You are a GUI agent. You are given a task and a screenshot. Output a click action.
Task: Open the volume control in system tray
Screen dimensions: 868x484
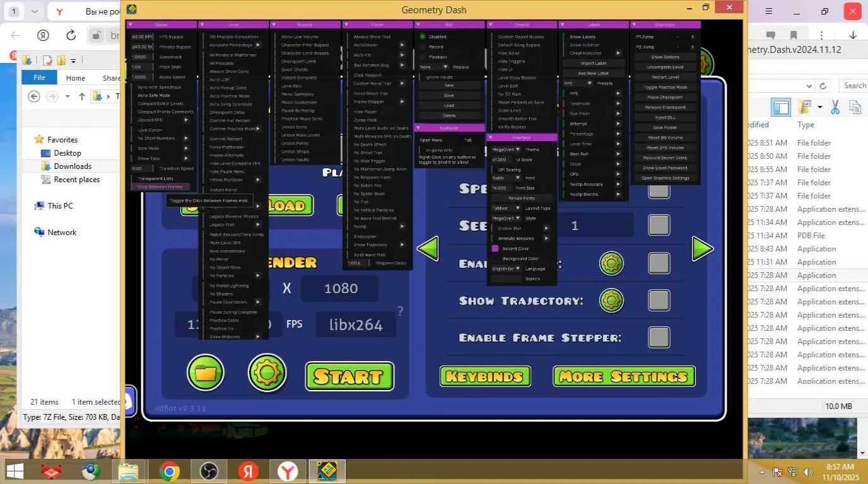807,472
